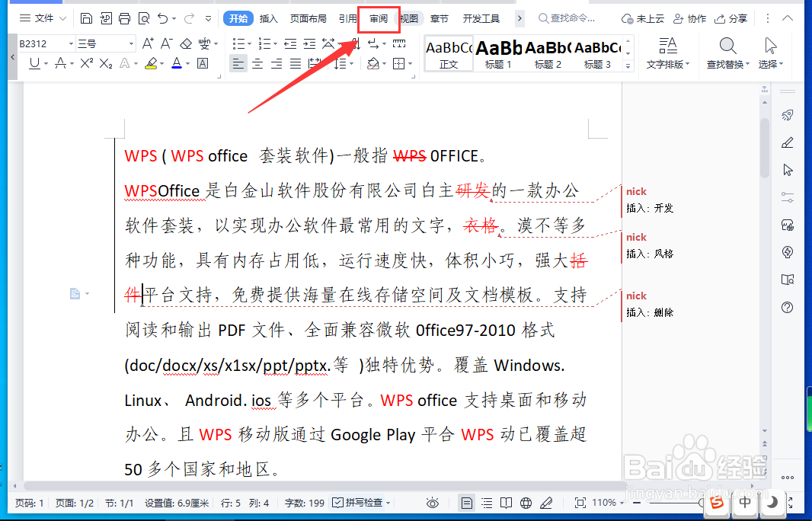Decrease font size with A- icon

pos(166,43)
